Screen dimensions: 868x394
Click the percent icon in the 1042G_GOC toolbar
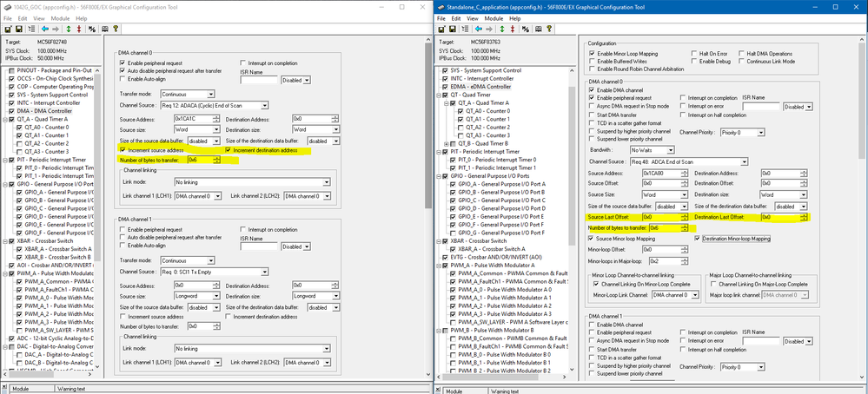click(91, 28)
